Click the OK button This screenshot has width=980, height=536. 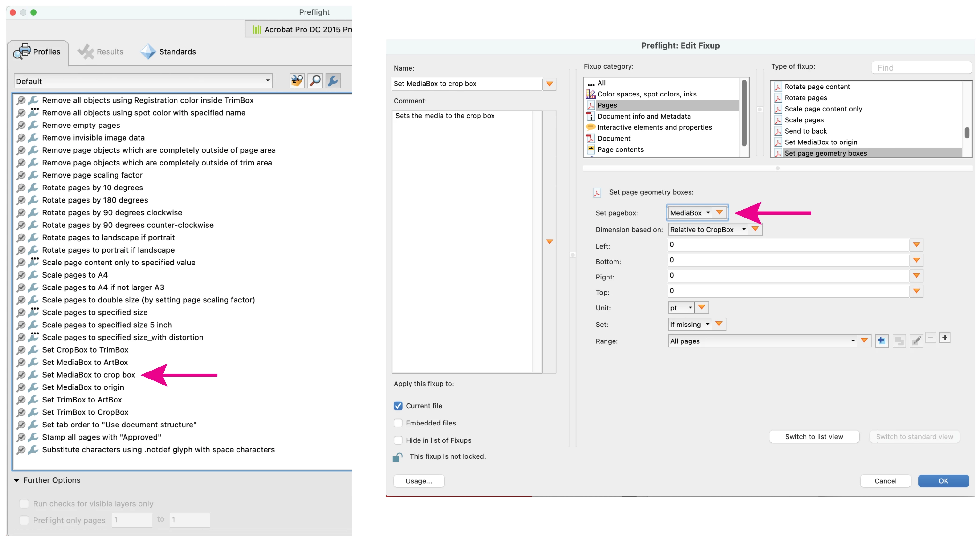tap(943, 481)
